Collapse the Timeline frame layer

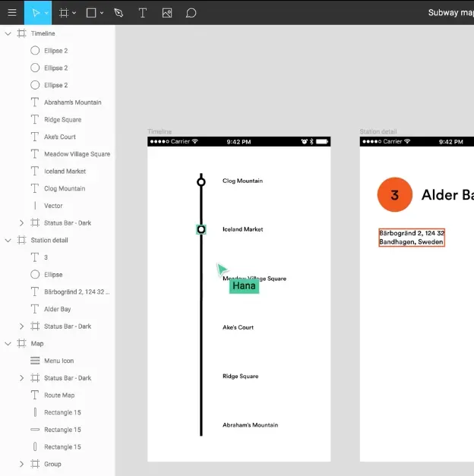click(x=8, y=33)
